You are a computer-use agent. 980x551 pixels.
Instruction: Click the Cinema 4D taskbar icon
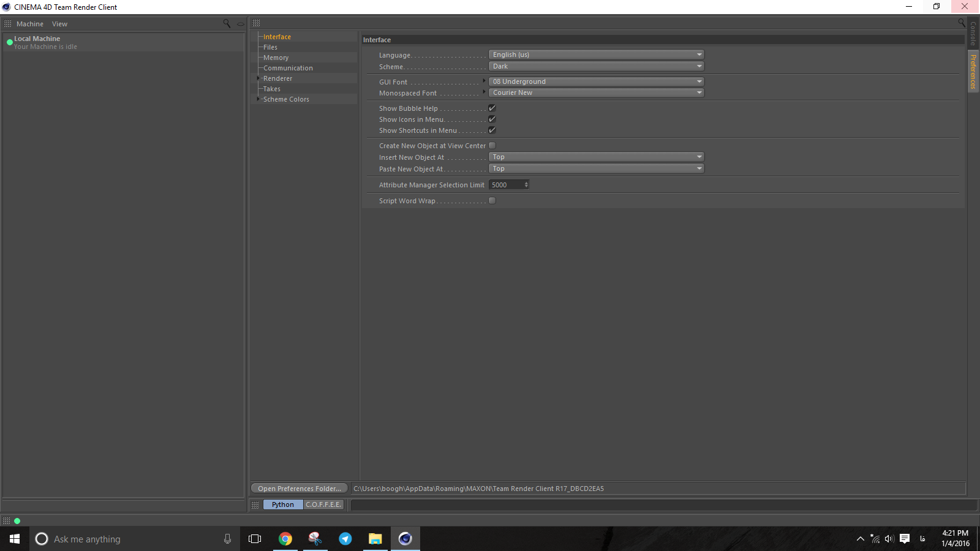405,539
